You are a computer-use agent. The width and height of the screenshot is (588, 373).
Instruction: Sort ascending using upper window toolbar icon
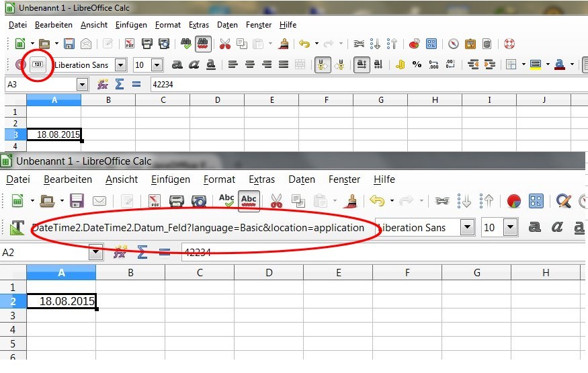pos(375,44)
